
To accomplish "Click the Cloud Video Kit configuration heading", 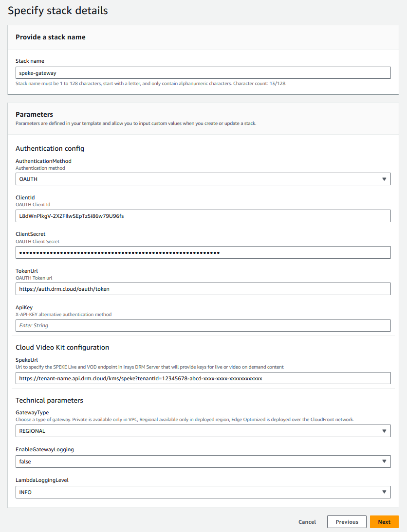I will 62,347.
